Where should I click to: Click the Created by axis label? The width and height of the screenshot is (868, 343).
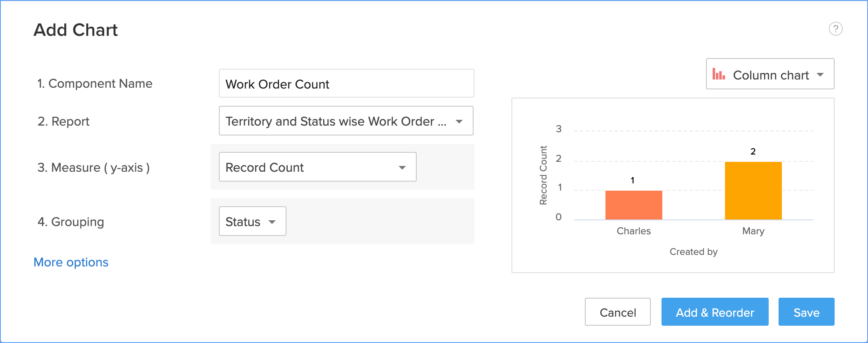(x=693, y=252)
